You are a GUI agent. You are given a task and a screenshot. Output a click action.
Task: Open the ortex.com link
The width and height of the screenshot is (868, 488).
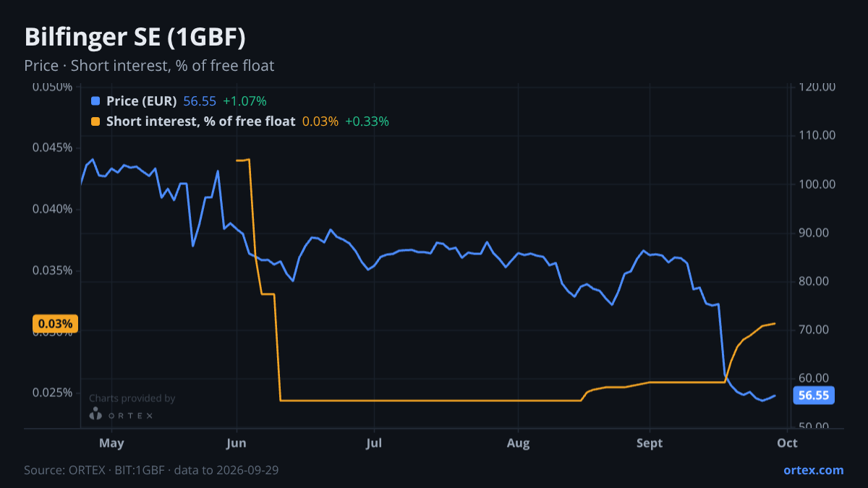pos(813,470)
